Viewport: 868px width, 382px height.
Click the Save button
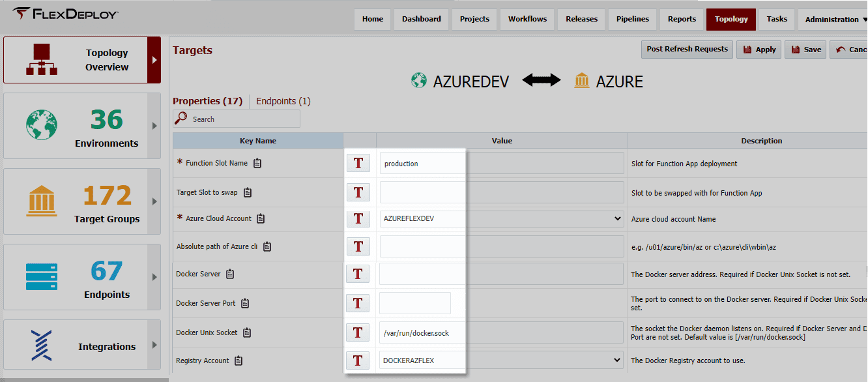click(x=805, y=50)
